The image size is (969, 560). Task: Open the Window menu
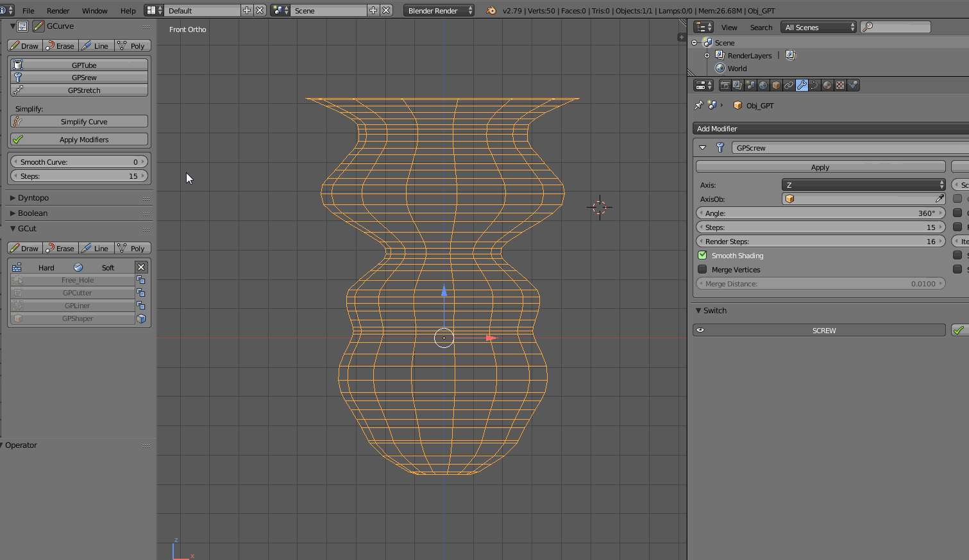coord(95,11)
